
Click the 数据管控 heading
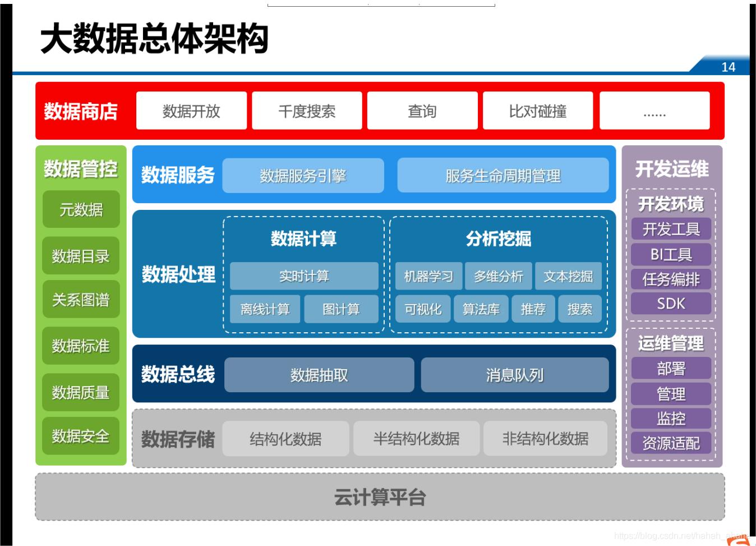click(x=81, y=168)
